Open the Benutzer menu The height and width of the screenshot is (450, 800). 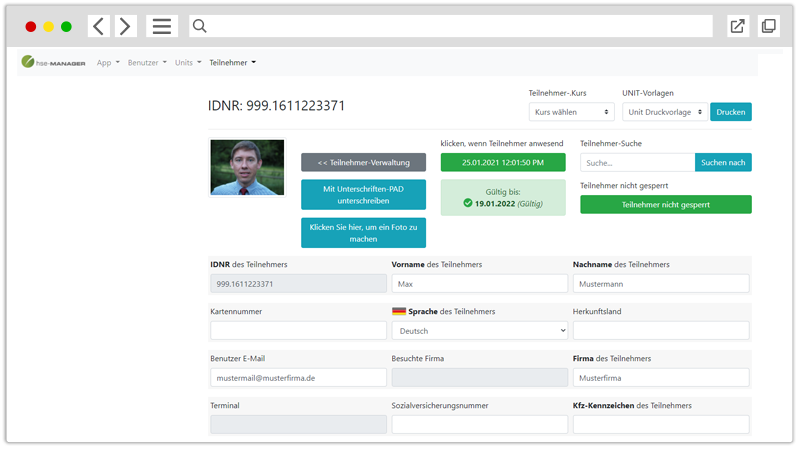pos(147,62)
